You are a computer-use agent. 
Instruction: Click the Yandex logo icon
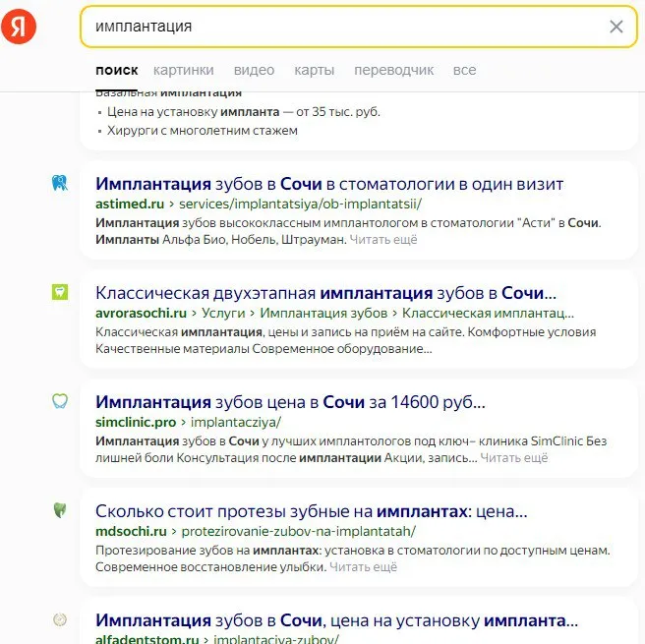[x=19, y=27]
